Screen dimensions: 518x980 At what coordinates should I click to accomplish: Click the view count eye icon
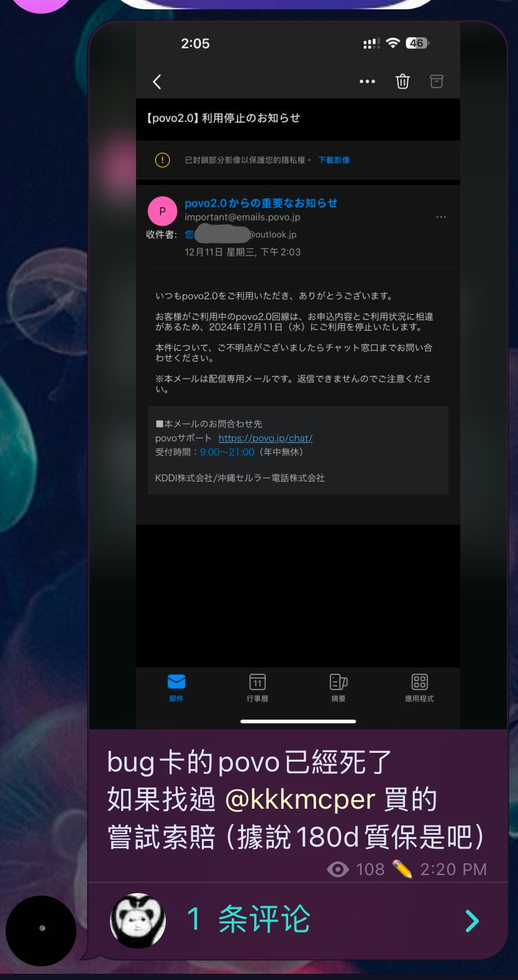click(337, 870)
